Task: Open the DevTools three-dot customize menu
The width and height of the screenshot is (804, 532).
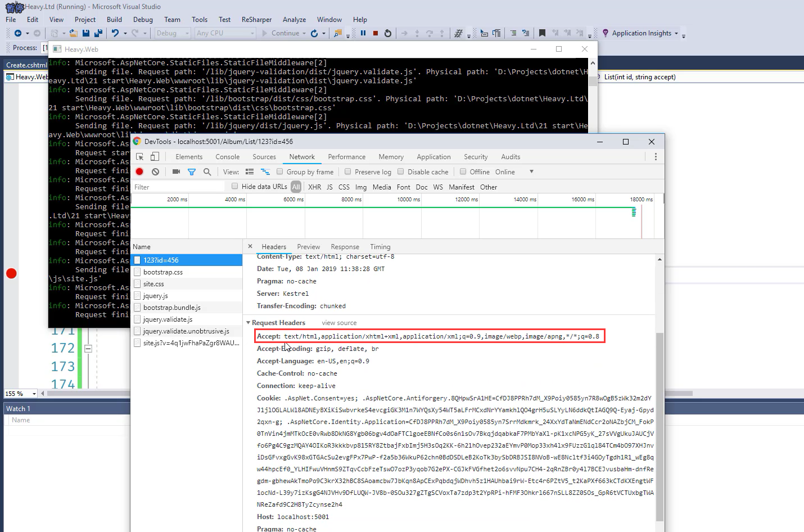Action: click(x=656, y=157)
